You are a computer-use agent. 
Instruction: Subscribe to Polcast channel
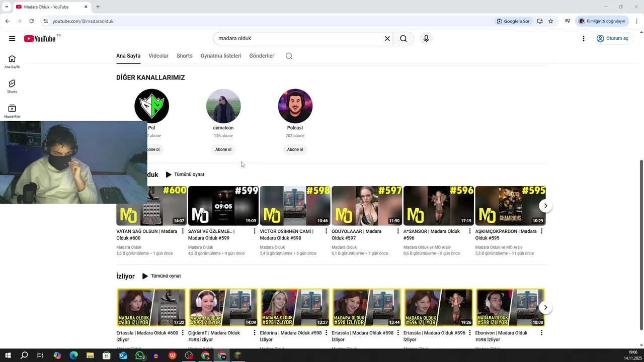coord(295,149)
